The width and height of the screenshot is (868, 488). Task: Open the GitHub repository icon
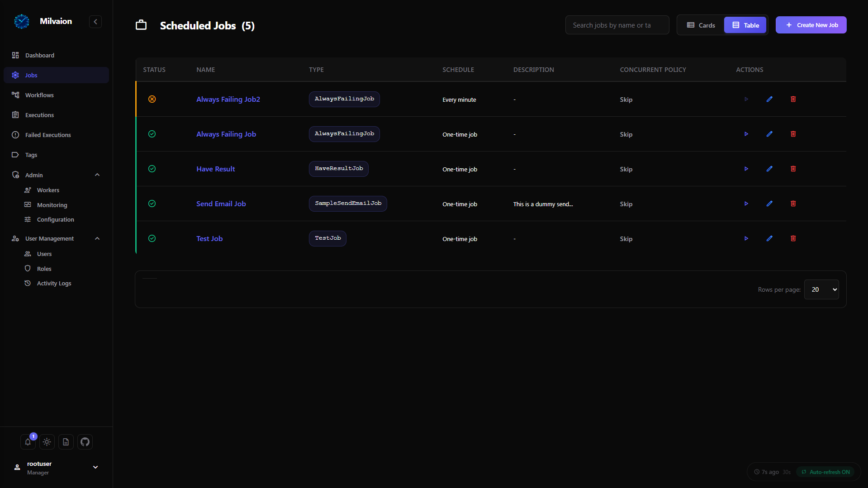pyautogui.click(x=85, y=442)
